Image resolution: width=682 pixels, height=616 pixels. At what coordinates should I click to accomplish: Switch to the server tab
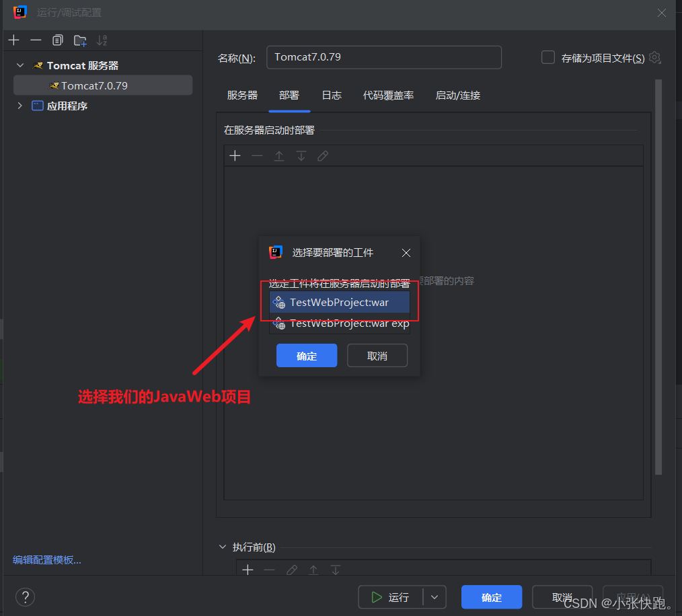click(242, 95)
